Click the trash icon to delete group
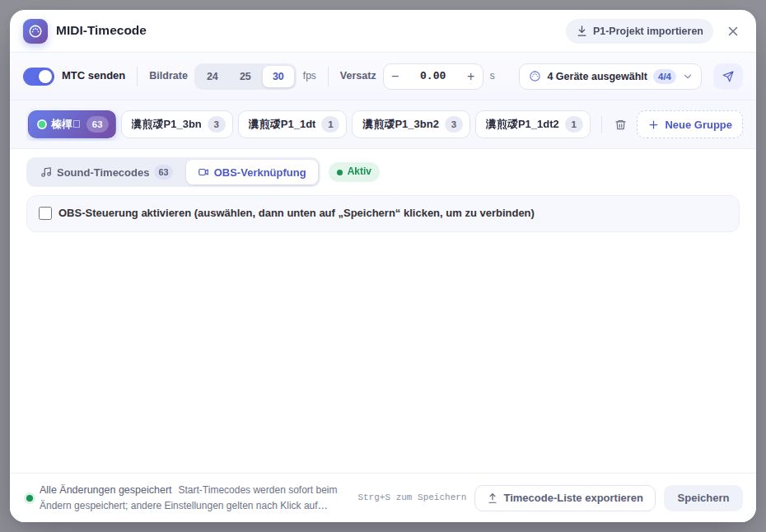This screenshot has height=532, width=766. tap(620, 124)
